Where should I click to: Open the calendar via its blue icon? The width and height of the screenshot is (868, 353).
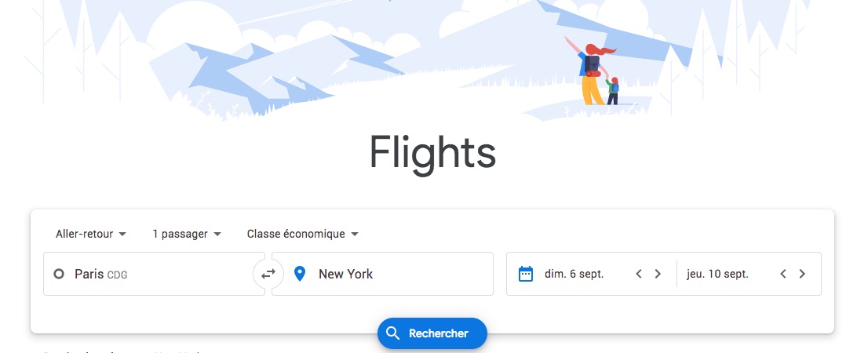[x=525, y=274]
